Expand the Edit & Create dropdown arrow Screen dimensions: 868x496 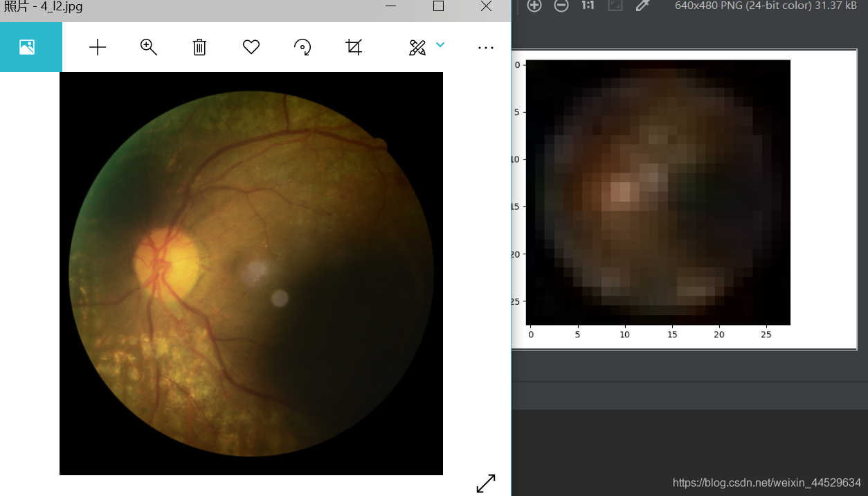click(440, 45)
